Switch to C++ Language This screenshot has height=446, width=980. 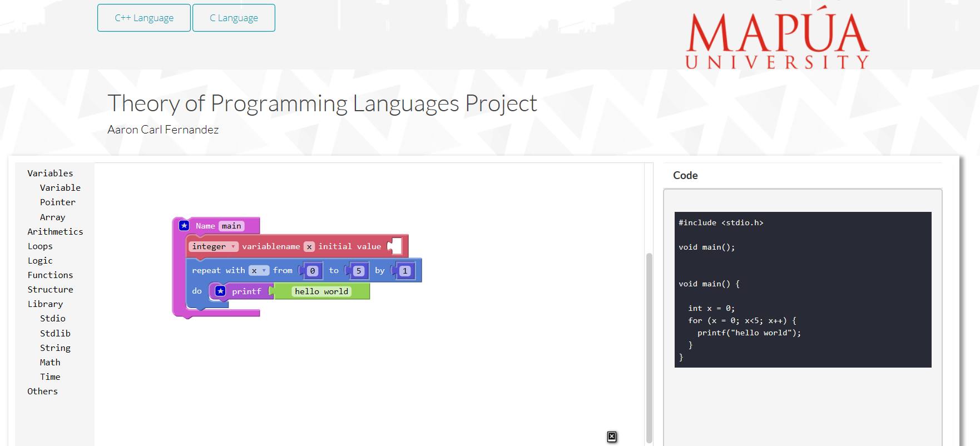144,18
